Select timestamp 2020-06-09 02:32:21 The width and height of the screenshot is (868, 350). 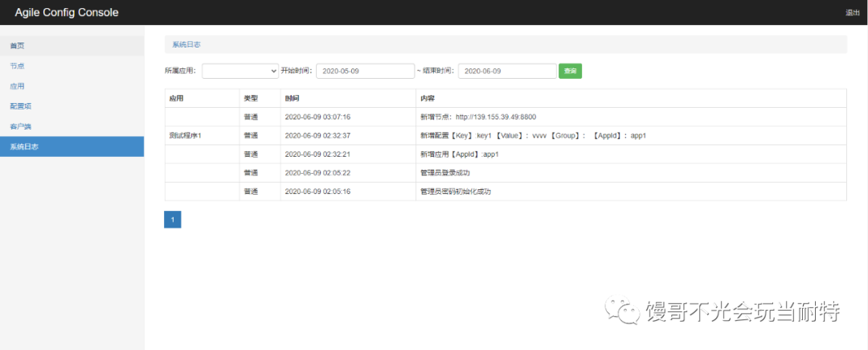coord(317,154)
